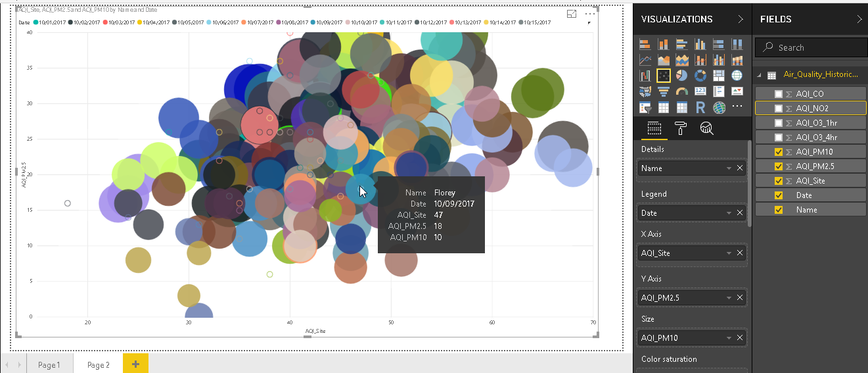Choose the donut chart visualization
The width and height of the screenshot is (868, 373).
[700, 76]
